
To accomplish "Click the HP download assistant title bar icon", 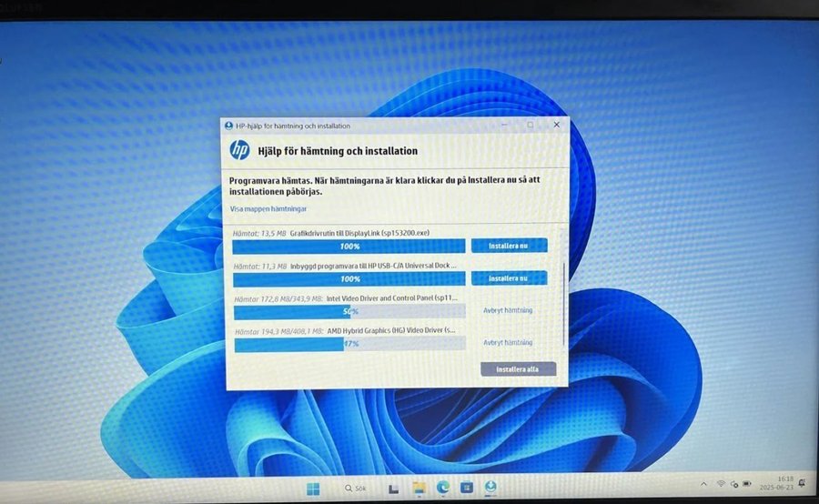I will [228, 126].
